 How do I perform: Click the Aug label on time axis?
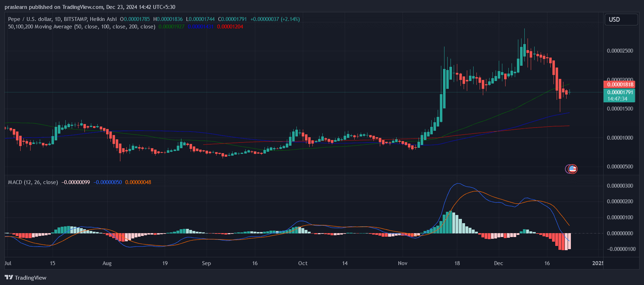pos(107,263)
